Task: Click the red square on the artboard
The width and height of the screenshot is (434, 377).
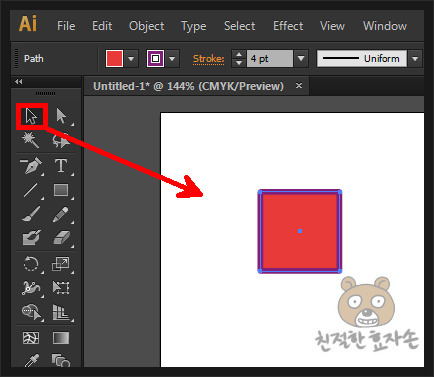Action: (300, 231)
